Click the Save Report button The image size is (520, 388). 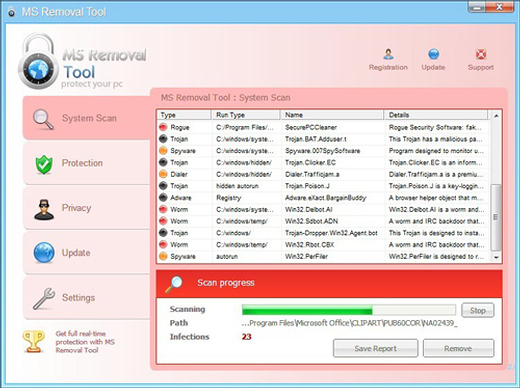375,348
